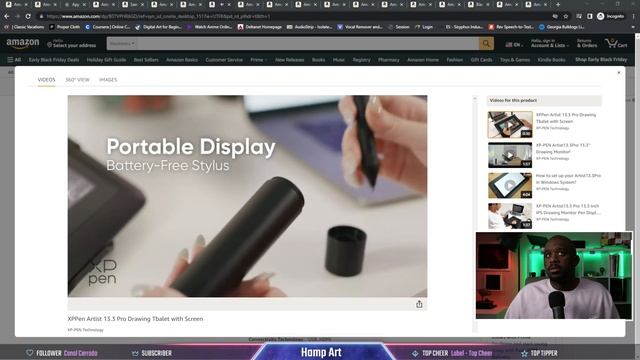Bookmark this page with the star icon
Screen dimensions: 640x360
click(x=566, y=16)
